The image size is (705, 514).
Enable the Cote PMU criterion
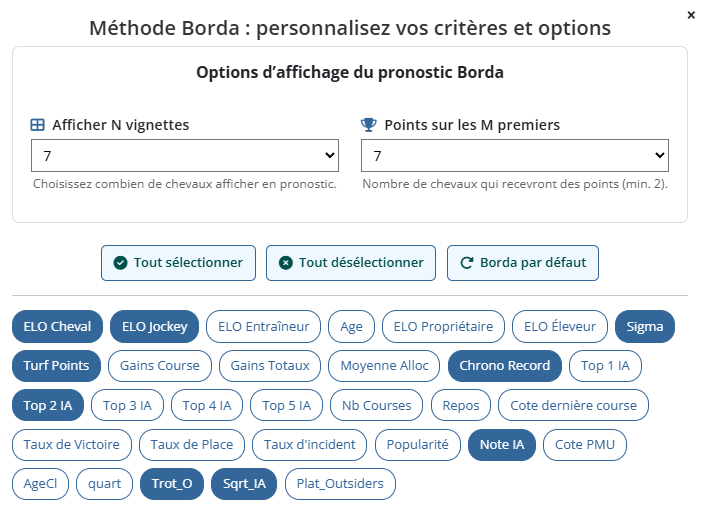(x=583, y=445)
